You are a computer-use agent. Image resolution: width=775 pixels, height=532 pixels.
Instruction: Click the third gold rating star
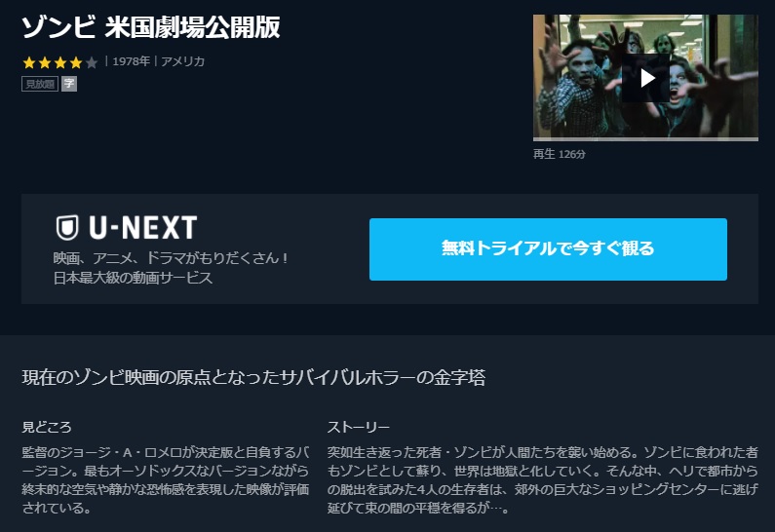[x=60, y=62]
